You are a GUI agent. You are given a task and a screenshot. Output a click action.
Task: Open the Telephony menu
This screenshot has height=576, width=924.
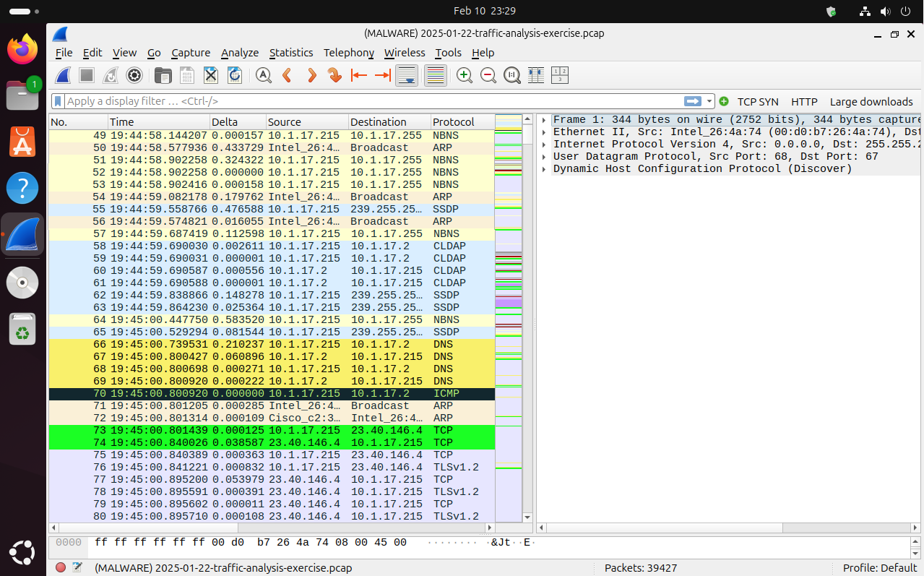[x=348, y=53]
